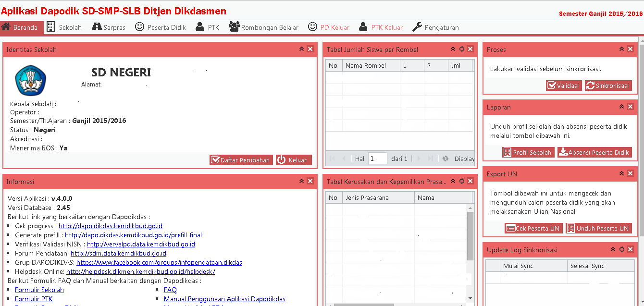Collapse the Informasi panel

click(x=301, y=181)
